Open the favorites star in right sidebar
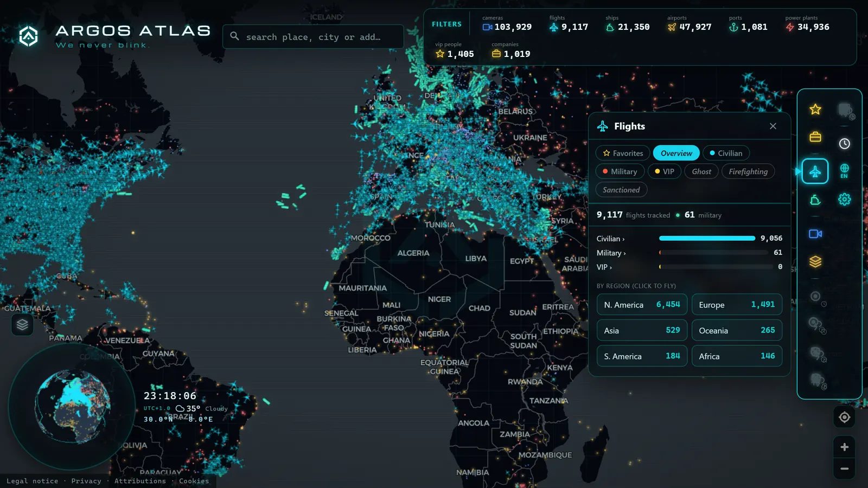Image resolution: width=868 pixels, height=488 pixels. 815,110
